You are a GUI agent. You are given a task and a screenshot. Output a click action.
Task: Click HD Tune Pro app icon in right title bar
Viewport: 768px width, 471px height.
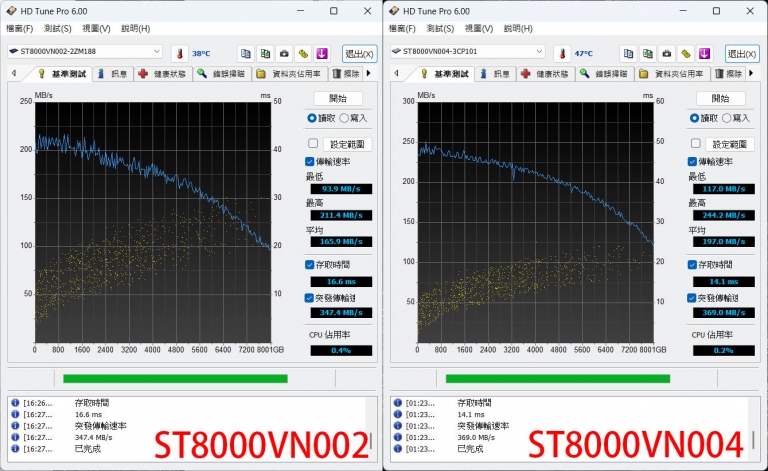click(x=394, y=11)
